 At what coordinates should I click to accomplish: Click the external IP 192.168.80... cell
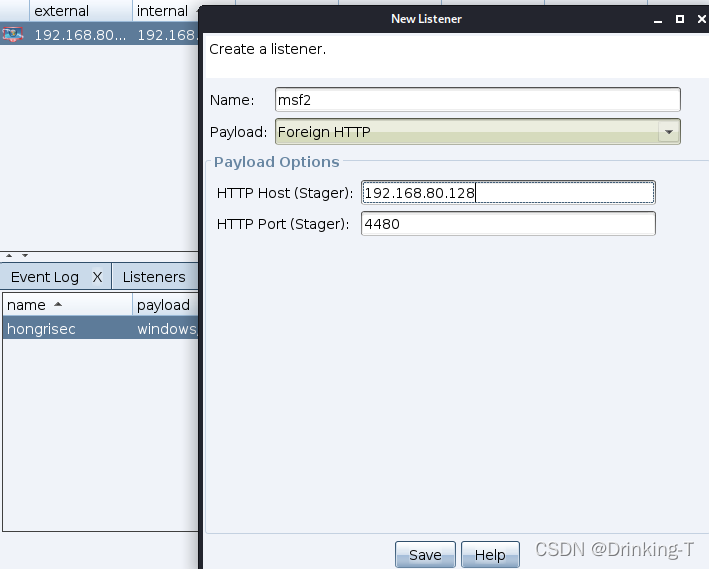point(80,34)
